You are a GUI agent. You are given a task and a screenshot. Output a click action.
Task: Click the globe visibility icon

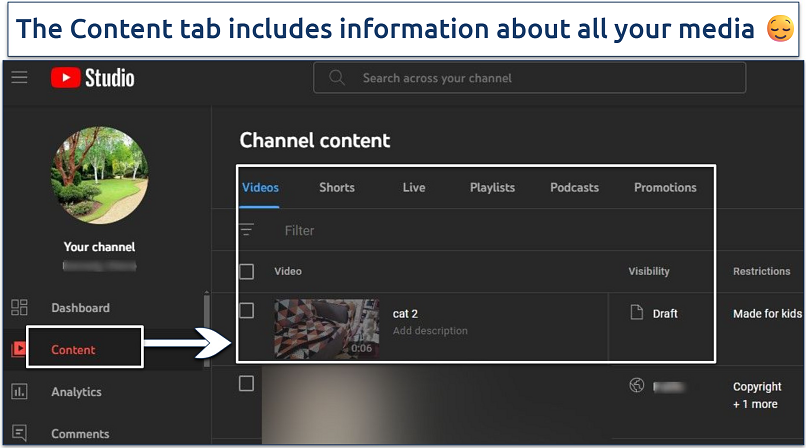coord(636,386)
